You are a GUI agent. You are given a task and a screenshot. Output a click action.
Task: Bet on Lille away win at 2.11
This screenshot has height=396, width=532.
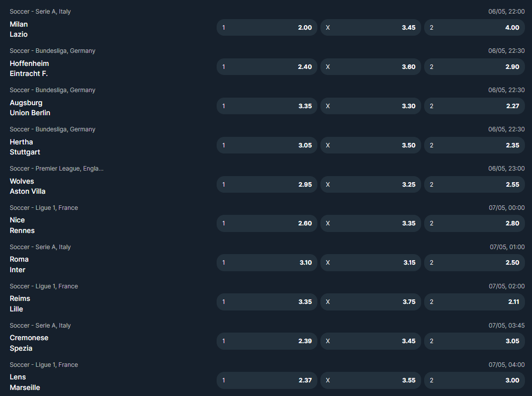coord(474,302)
